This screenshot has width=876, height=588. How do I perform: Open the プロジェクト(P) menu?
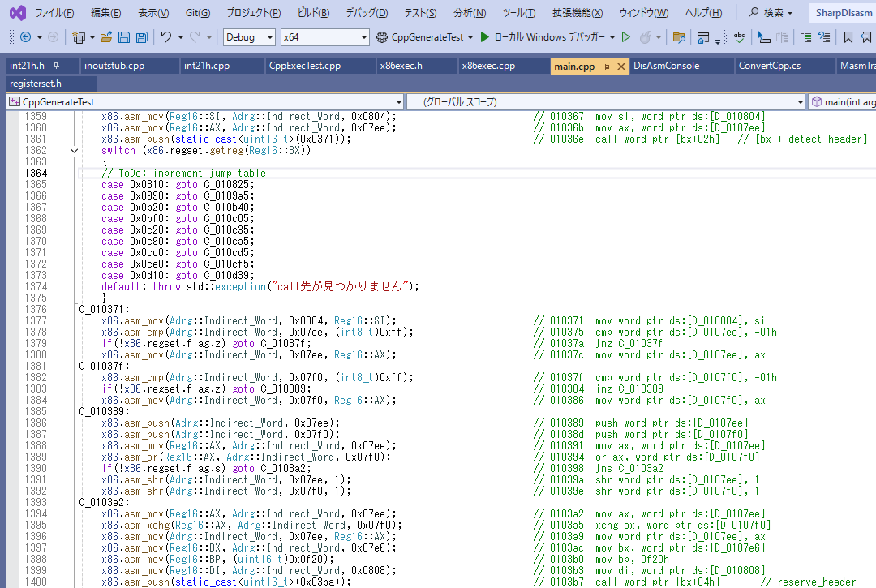tap(254, 12)
